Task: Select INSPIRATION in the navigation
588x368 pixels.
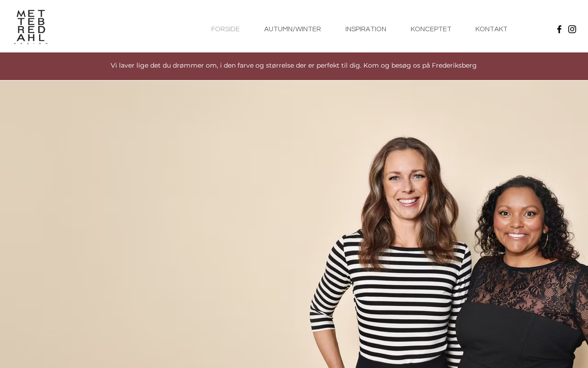Action: pyautogui.click(x=366, y=29)
